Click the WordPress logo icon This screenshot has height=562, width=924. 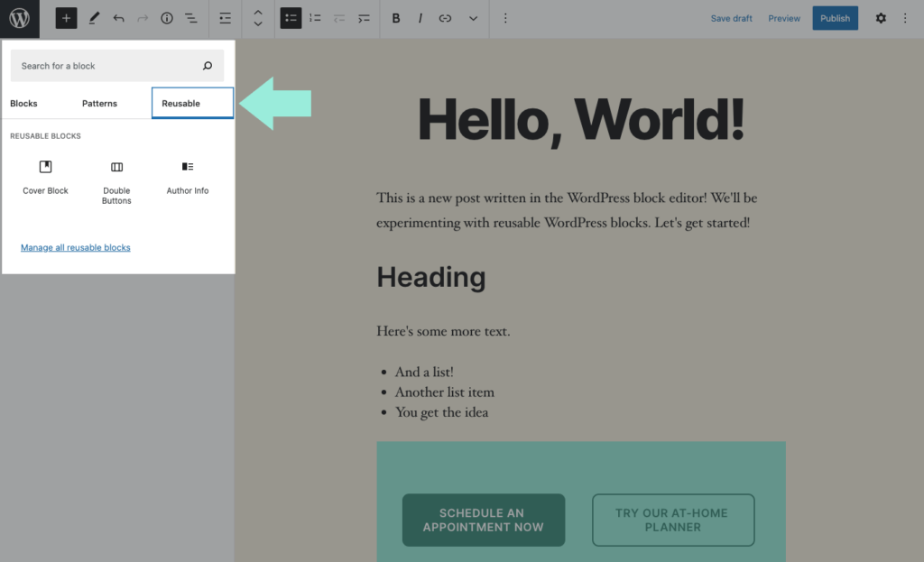pyautogui.click(x=19, y=18)
